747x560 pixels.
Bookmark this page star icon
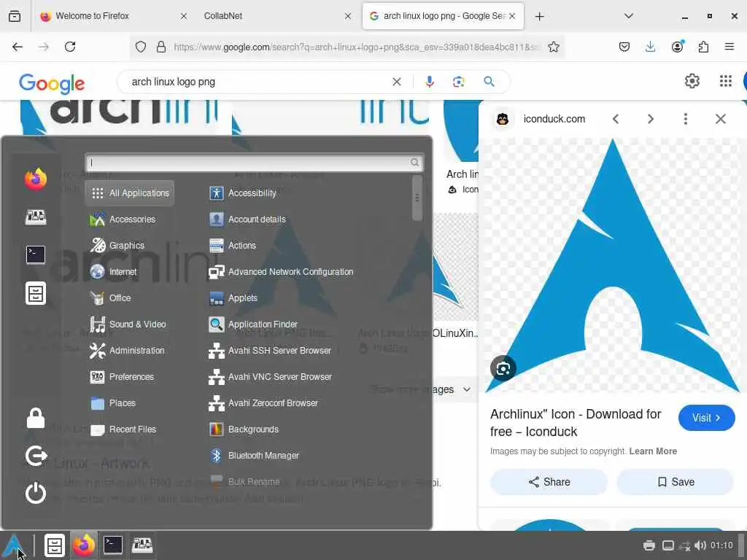[553, 47]
